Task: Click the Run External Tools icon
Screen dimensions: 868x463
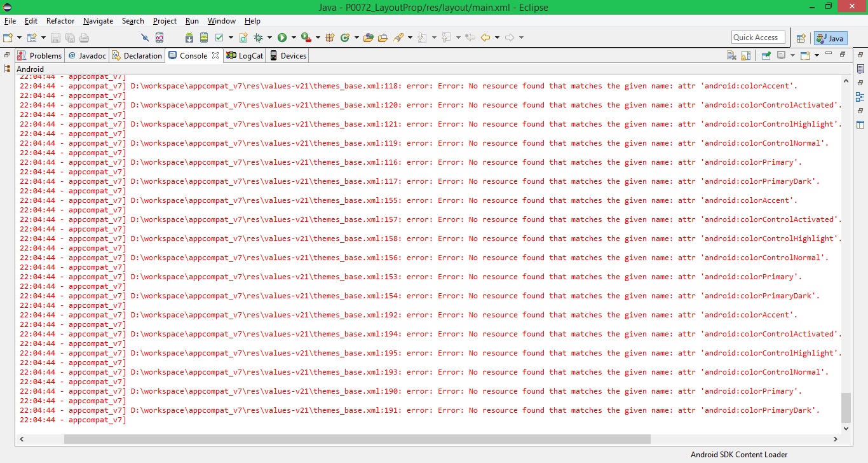Action: (306, 38)
